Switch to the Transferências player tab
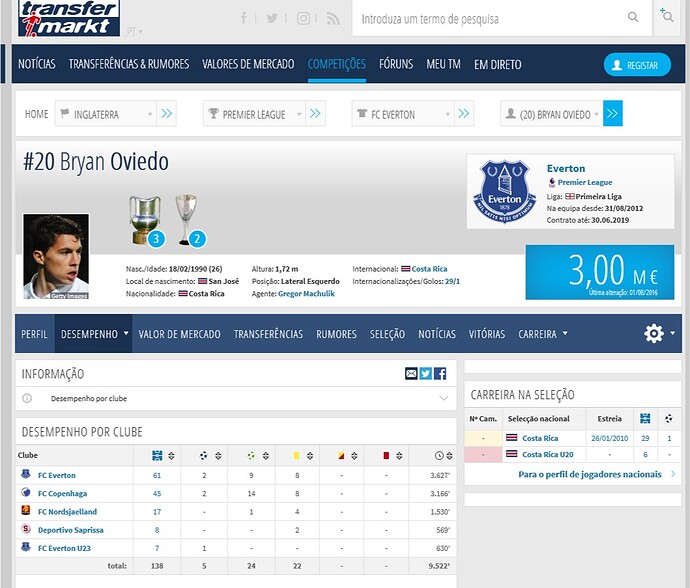The image size is (690, 588). coord(268,334)
